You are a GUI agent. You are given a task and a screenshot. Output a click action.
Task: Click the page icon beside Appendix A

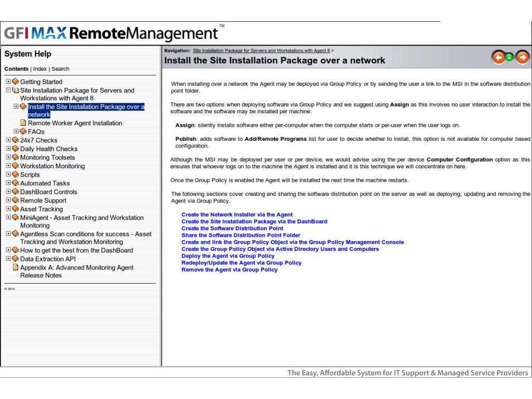[15, 267]
